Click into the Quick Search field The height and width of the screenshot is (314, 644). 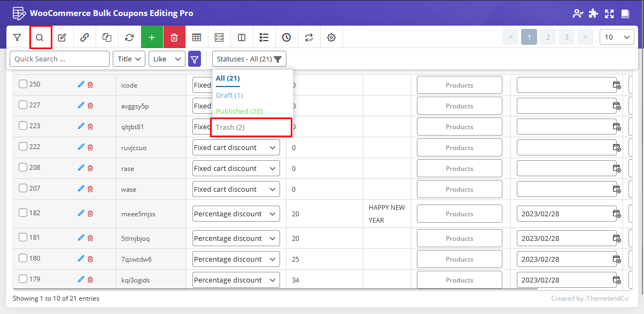pos(59,59)
